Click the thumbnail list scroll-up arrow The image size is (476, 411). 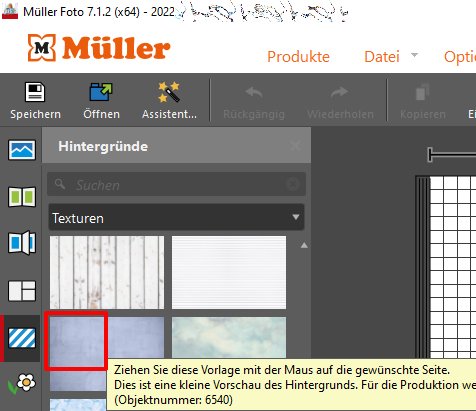pyautogui.click(x=304, y=245)
